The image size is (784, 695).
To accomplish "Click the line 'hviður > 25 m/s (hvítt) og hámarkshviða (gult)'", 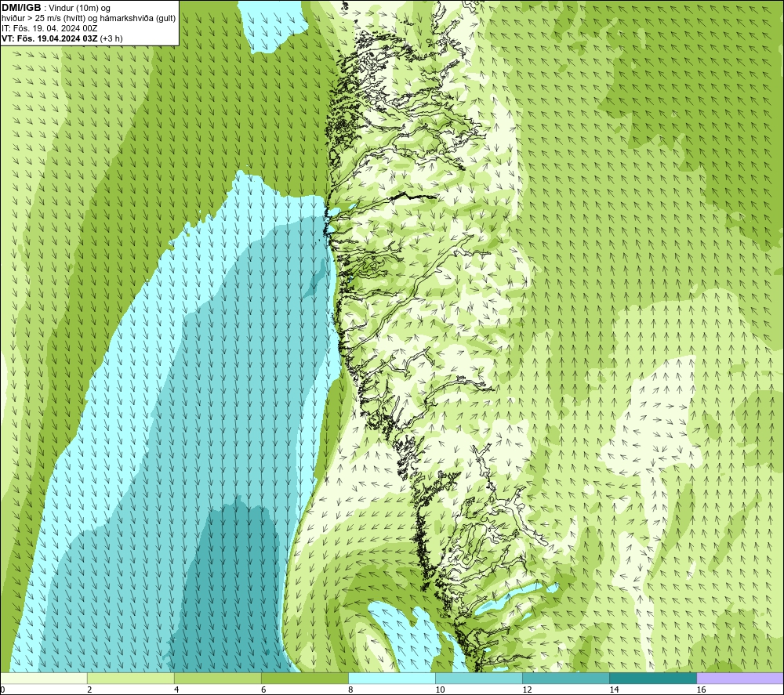I will (89, 19).
